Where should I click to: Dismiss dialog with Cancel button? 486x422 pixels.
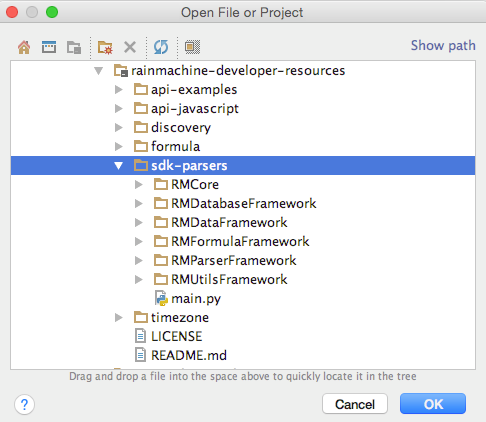(x=355, y=404)
